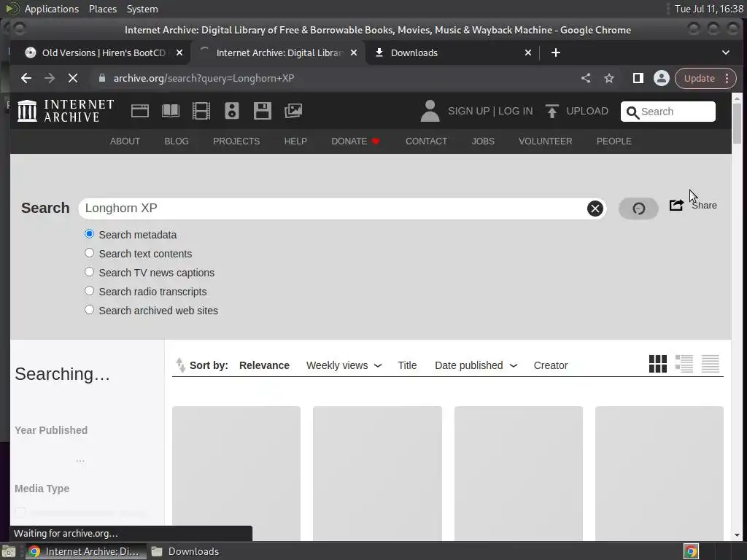Open the Audio speaker icon
The height and width of the screenshot is (560, 747).
coord(231,111)
